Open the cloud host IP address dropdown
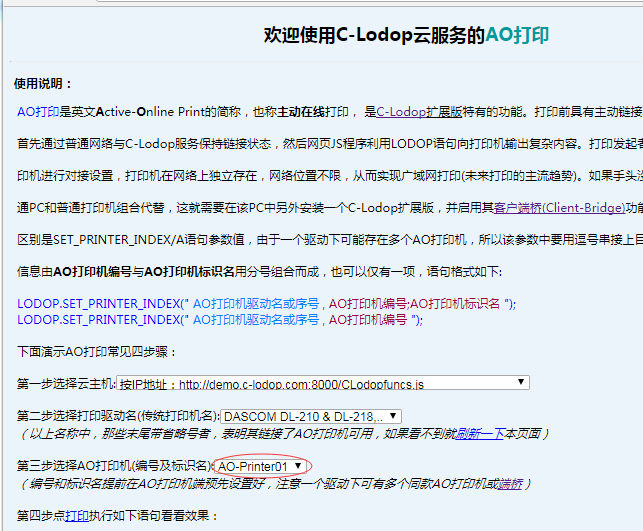 [x=322, y=383]
